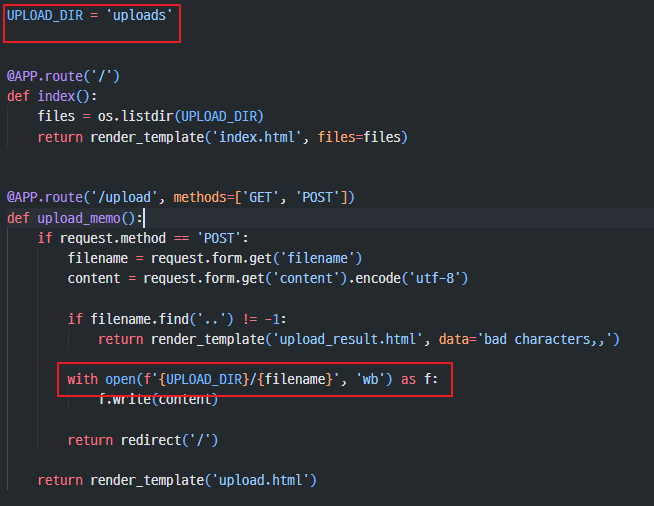Click the return render_template('upload.html') line
Image resolution: width=654 pixels, height=506 pixels.
(x=177, y=480)
